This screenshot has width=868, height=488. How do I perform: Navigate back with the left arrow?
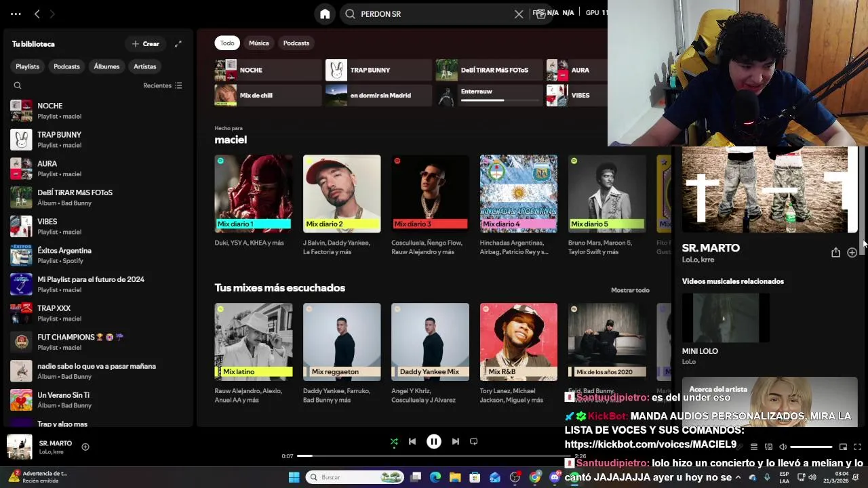[x=37, y=14]
